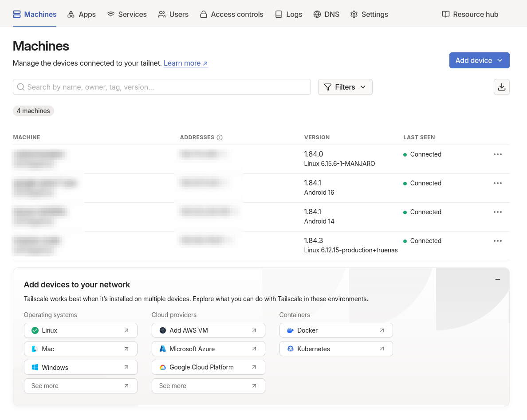Click Connected status of Manjaro machine
Viewport: 527px width, 420px height.
coord(422,154)
